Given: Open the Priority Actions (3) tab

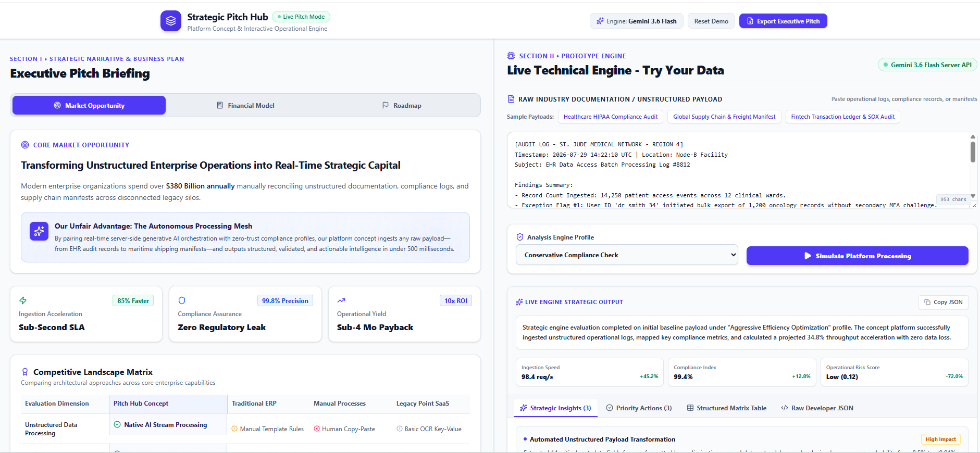Looking at the screenshot, I should coord(639,408).
